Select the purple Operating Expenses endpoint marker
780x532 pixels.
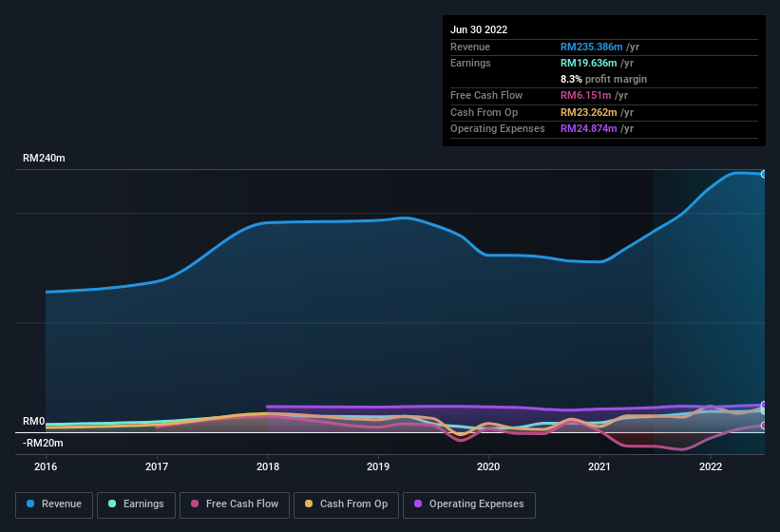763,406
